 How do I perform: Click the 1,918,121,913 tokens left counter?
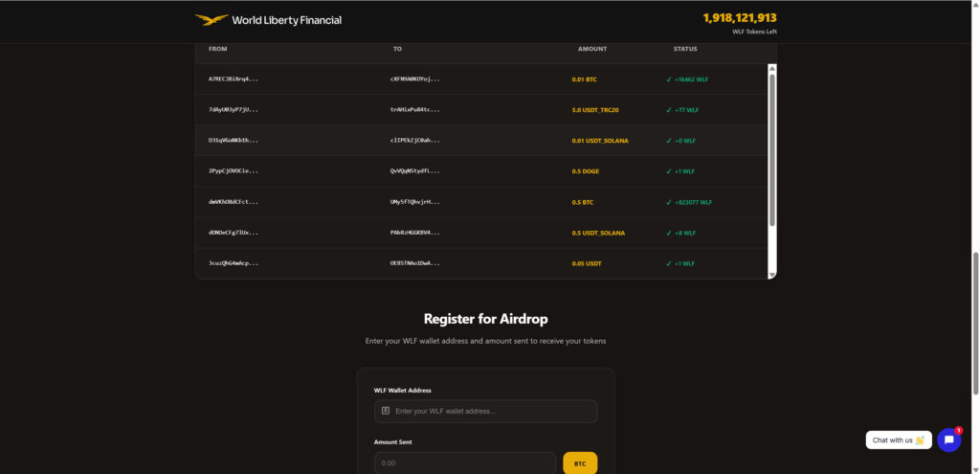pyautogui.click(x=740, y=18)
